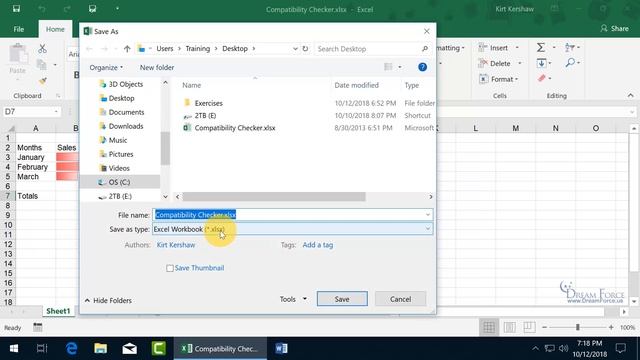The width and height of the screenshot is (640, 360).
Task: Click the Change your view icon
Action: (x=388, y=67)
